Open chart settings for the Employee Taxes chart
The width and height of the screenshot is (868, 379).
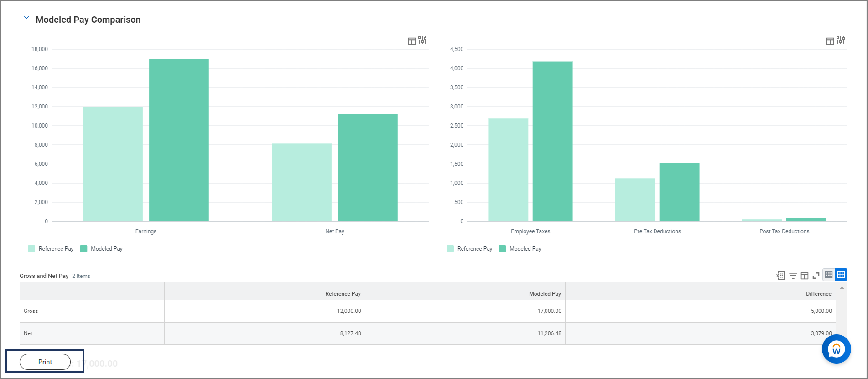[x=841, y=40]
